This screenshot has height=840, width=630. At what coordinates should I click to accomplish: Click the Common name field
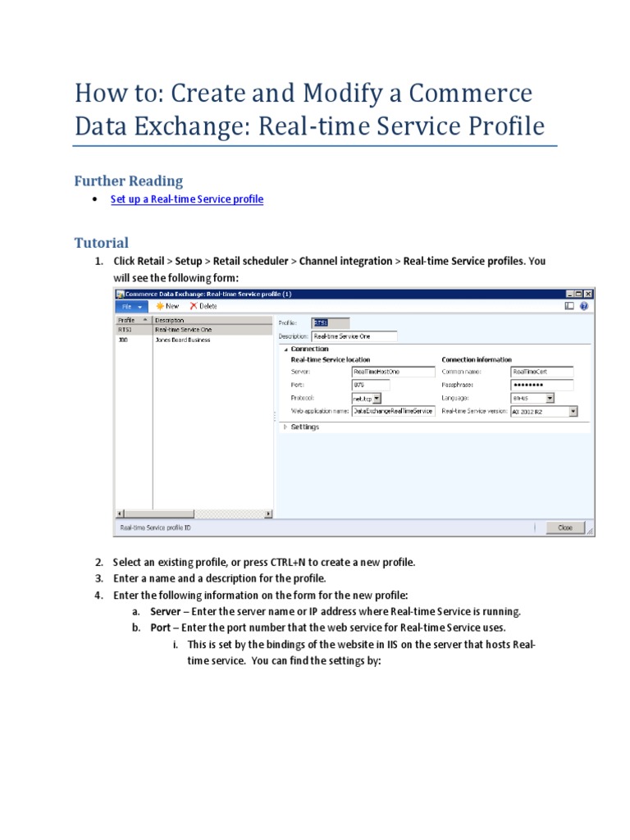tap(541, 372)
